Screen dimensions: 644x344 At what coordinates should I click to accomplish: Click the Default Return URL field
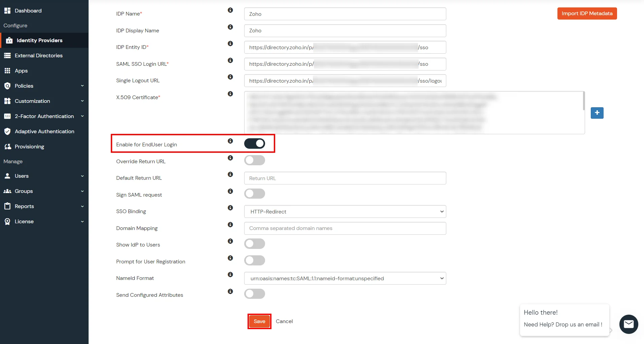[x=345, y=178]
